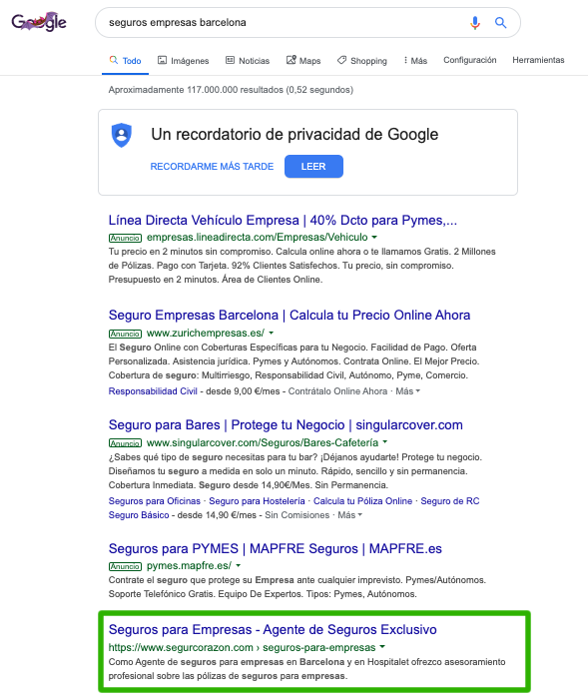The image size is (588, 700).
Task: Expand Más after Sin Comisiones
Action: 350,514
